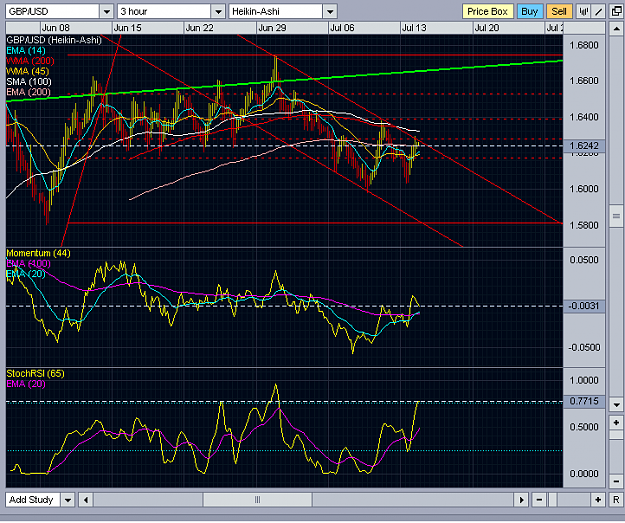Click the vertical minus zoom button
The width and height of the screenshot is (625, 523).
click(x=616, y=480)
